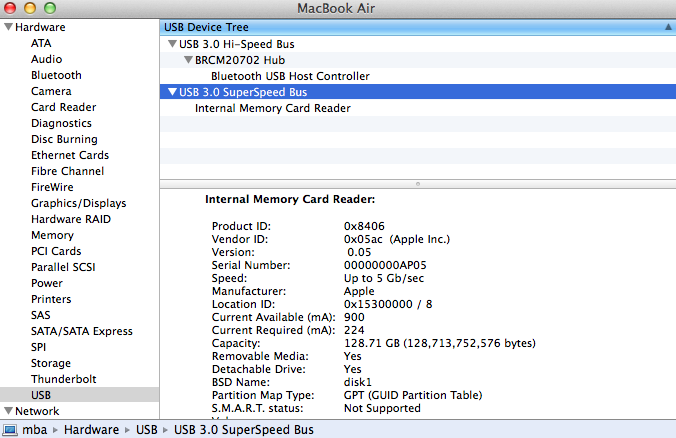The image size is (676, 438).
Task: Click the Internal Memory Card Reader detail heading
Action: coord(290,199)
